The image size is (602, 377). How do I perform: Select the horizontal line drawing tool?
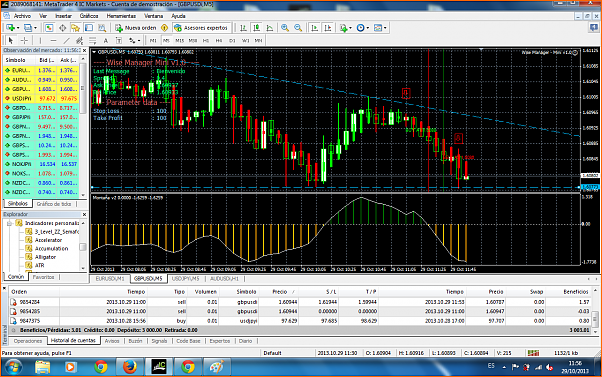53,40
